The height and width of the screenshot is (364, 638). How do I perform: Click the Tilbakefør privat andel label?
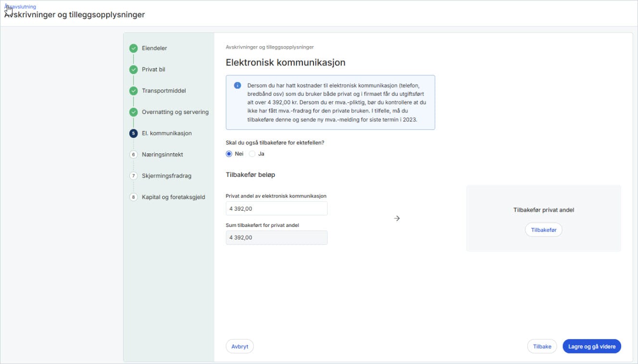(x=543, y=210)
